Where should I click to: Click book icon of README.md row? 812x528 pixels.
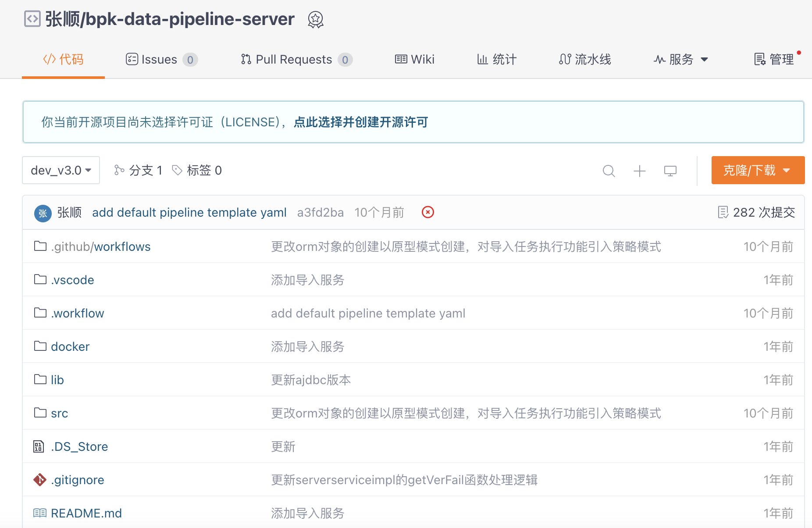pyautogui.click(x=40, y=513)
